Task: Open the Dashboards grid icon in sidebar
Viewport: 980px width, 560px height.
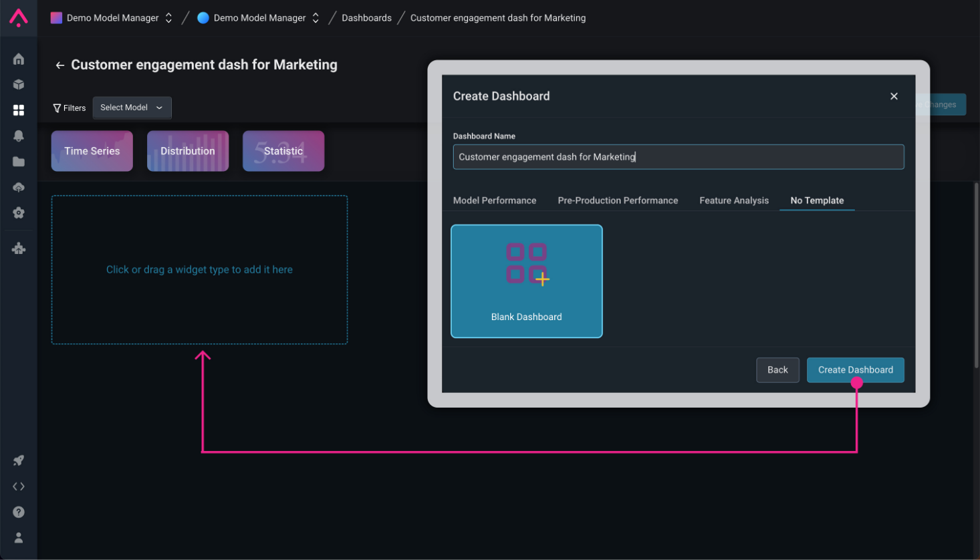Action: coord(19,110)
